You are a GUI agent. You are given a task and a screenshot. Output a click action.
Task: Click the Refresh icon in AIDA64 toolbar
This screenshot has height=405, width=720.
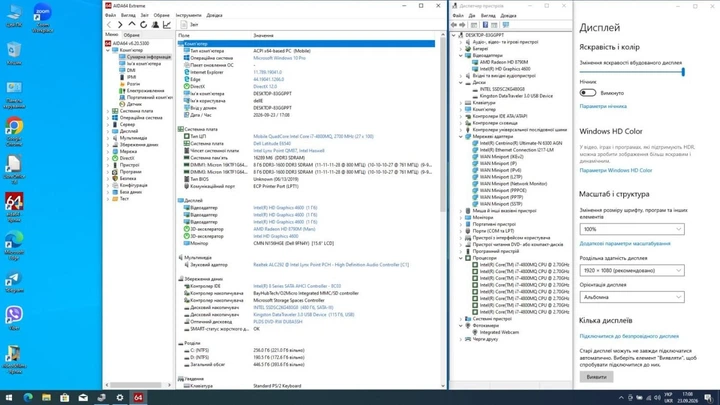(x=144, y=25)
